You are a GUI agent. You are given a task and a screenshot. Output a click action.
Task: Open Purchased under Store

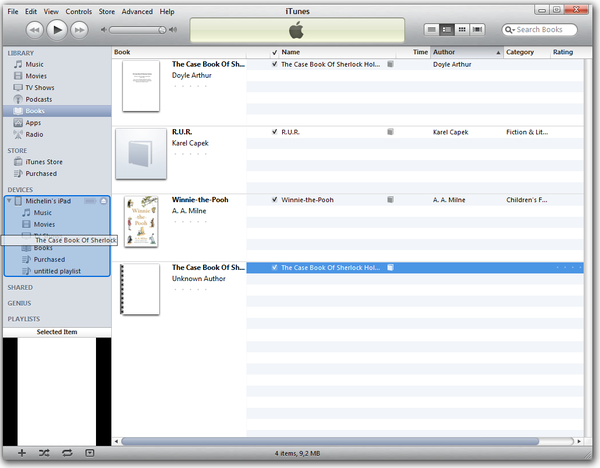41,174
